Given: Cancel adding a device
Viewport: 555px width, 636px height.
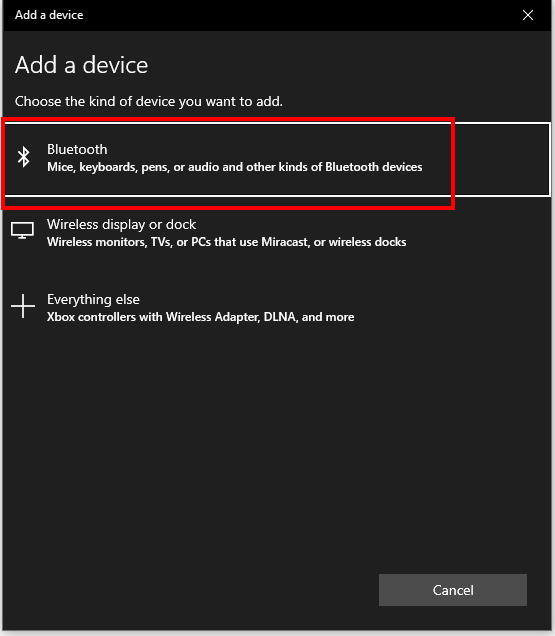Looking at the screenshot, I should pyautogui.click(x=453, y=590).
